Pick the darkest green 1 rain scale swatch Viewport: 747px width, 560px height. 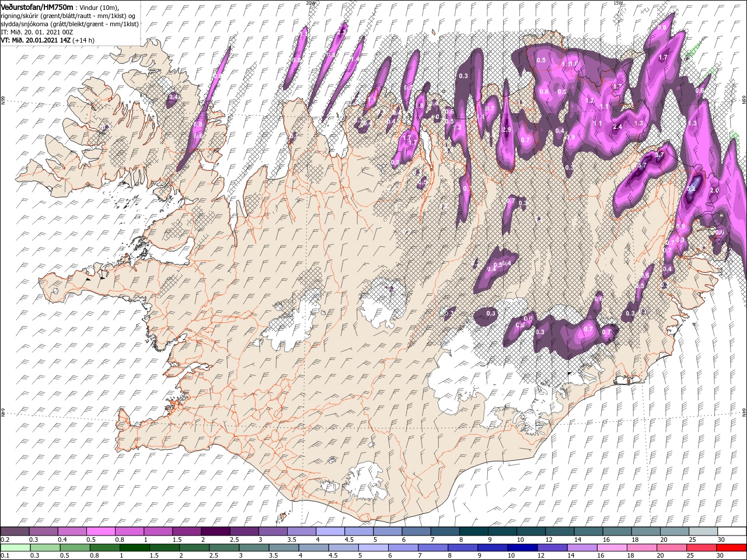[x=134, y=548]
